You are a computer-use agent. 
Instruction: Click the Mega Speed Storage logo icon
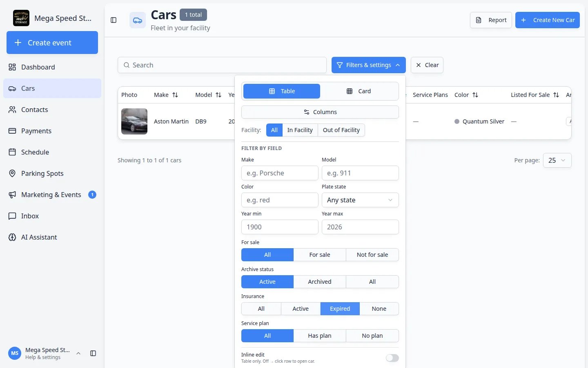(21, 18)
